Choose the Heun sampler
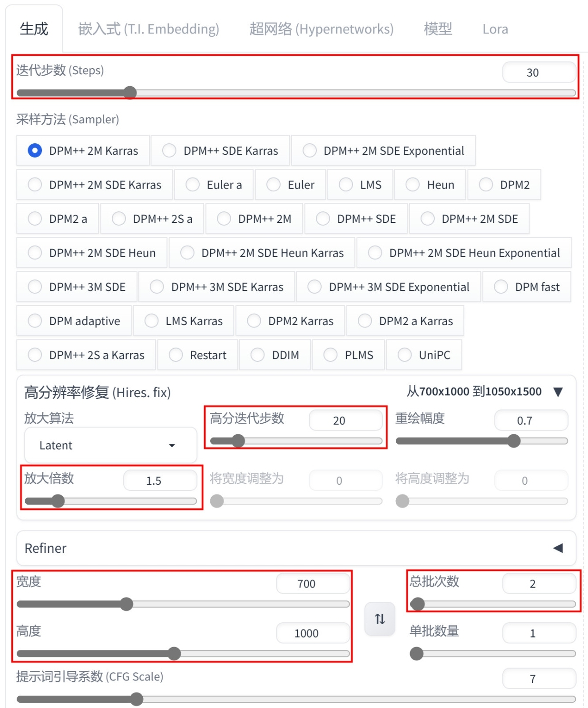The image size is (588, 708). [x=430, y=185]
